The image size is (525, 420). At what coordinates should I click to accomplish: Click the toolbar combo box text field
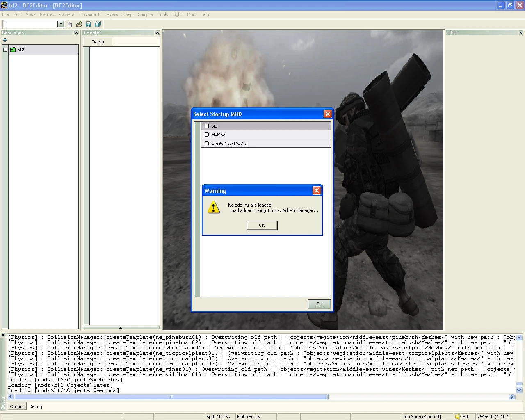tap(30, 24)
